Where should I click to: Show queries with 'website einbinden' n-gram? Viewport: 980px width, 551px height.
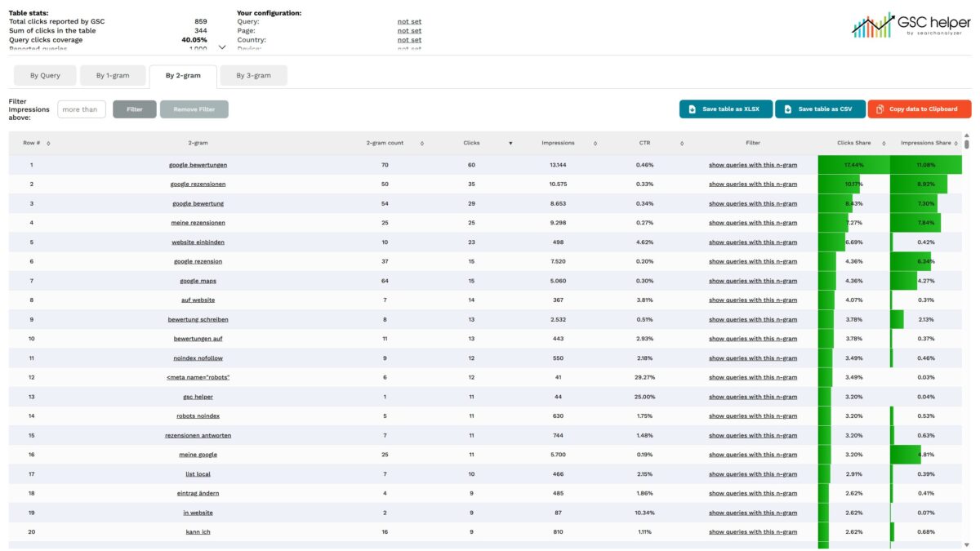point(752,242)
